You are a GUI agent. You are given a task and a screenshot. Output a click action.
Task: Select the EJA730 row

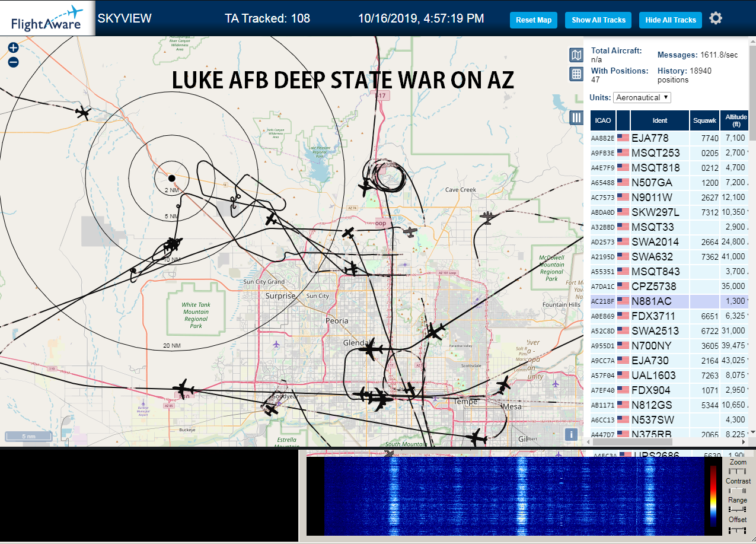pos(670,360)
